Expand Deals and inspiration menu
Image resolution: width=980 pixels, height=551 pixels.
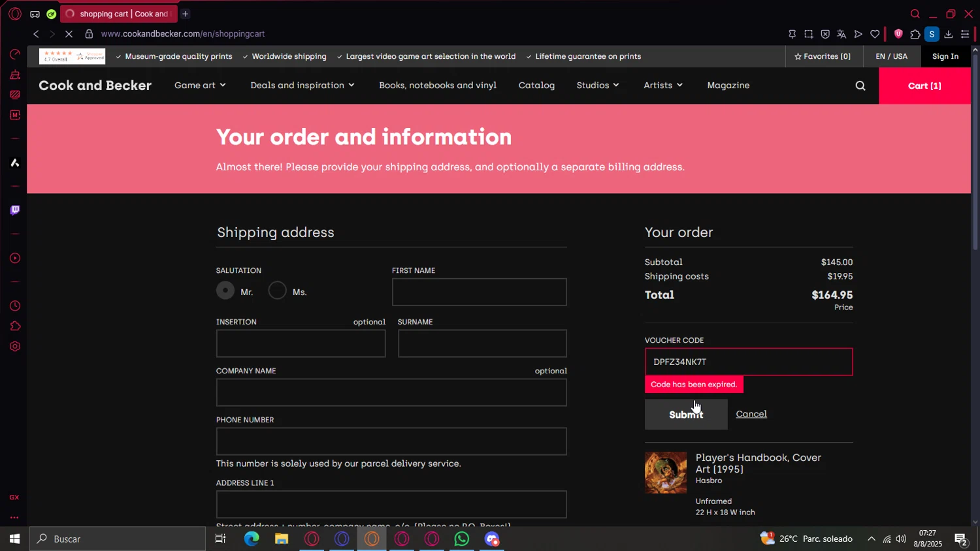pos(302,86)
